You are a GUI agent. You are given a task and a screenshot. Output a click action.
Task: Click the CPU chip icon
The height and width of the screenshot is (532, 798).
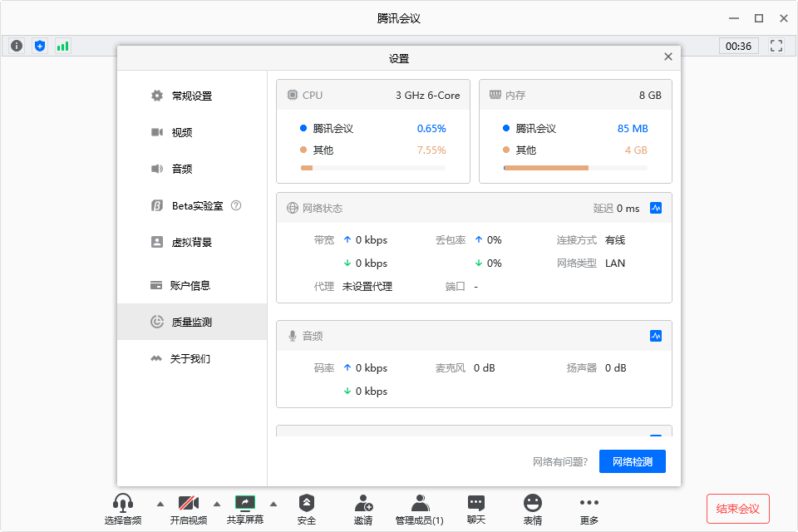point(292,95)
